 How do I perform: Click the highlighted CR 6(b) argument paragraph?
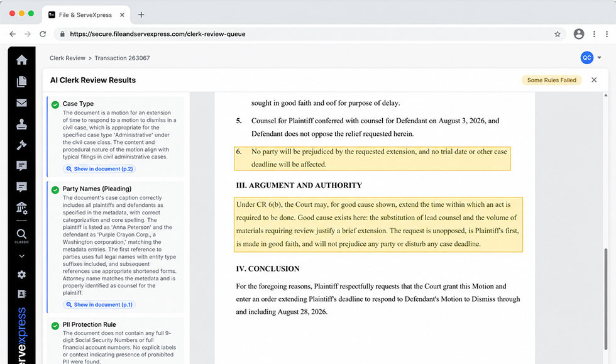(378, 224)
